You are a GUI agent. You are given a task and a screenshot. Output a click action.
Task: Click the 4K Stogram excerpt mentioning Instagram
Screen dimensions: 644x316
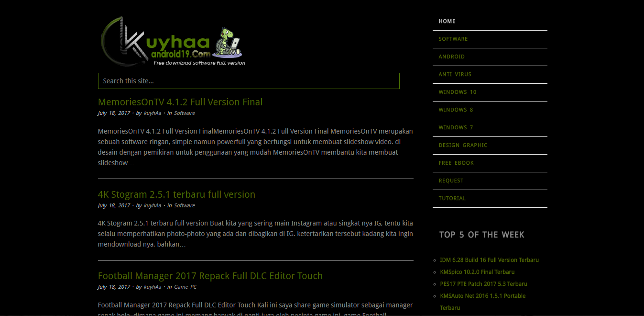click(255, 234)
